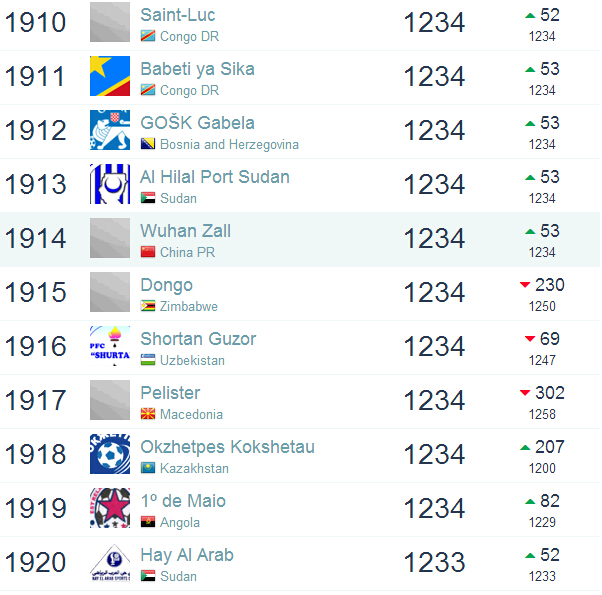Select the rank 1914 highlighted row
The height and width of the screenshot is (595, 602).
[x=300, y=240]
